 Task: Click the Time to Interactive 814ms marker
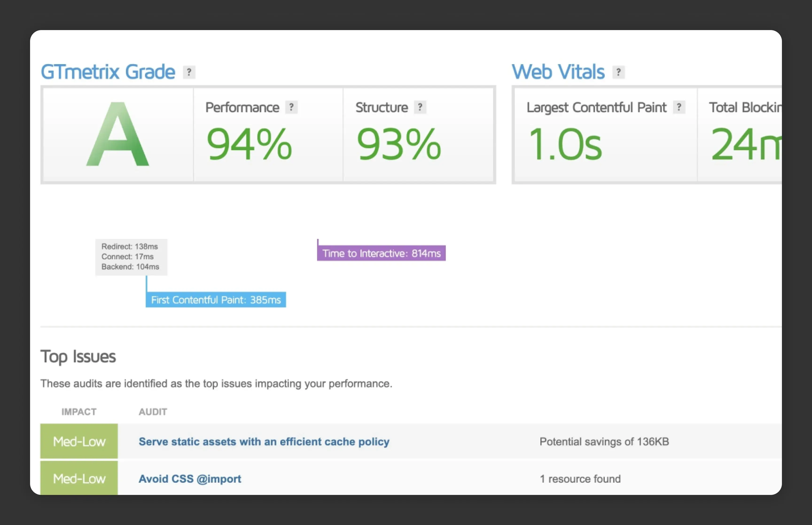tap(381, 253)
